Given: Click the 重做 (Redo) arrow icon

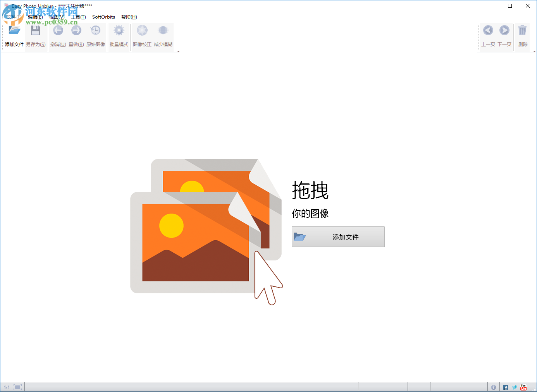Looking at the screenshot, I should coord(76,30).
